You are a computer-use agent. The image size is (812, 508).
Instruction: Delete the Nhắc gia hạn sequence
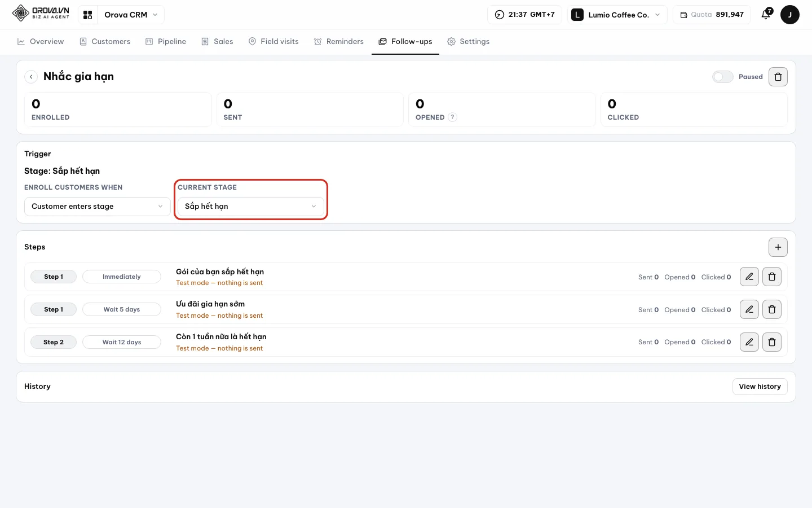pos(778,77)
